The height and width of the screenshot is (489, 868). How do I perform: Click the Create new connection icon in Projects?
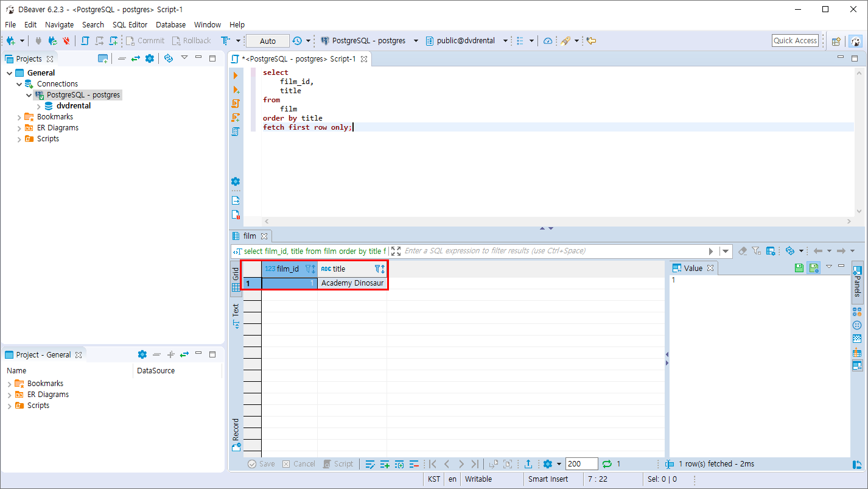(103, 58)
